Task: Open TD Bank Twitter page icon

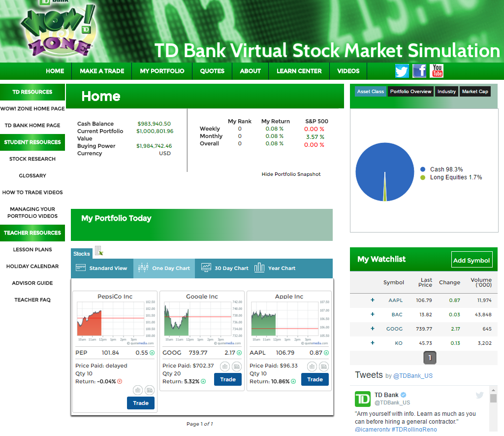Action: 402,71
